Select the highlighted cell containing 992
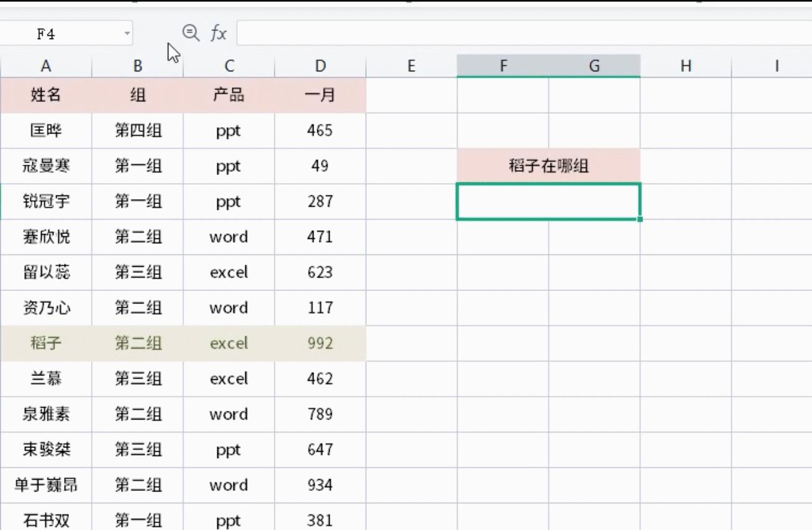Image resolution: width=812 pixels, height=530 pixels. tap(320, 343)
